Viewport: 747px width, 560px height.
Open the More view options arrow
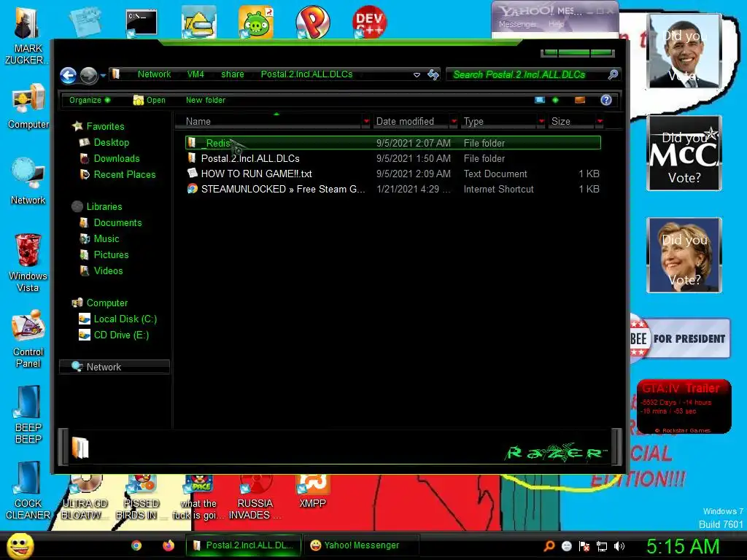tap(555, 100)
